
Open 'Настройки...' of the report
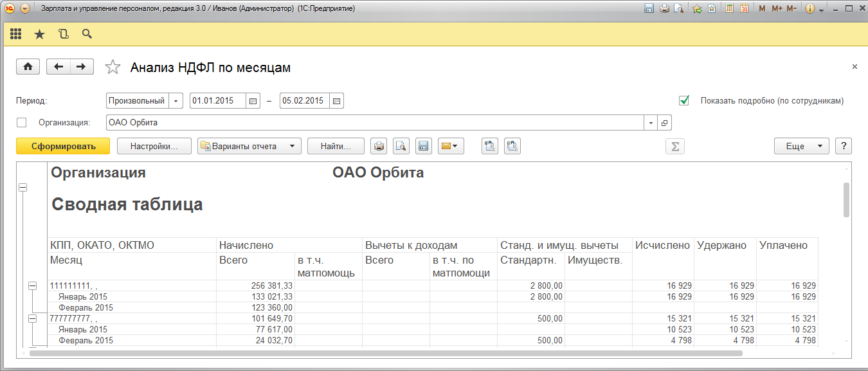[x=154, y=146]
